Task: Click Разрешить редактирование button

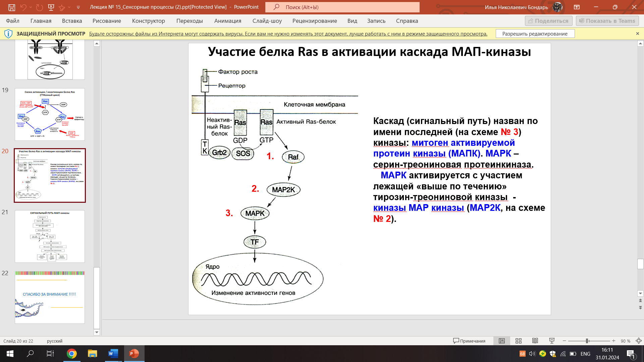Action: coord(535,34)
